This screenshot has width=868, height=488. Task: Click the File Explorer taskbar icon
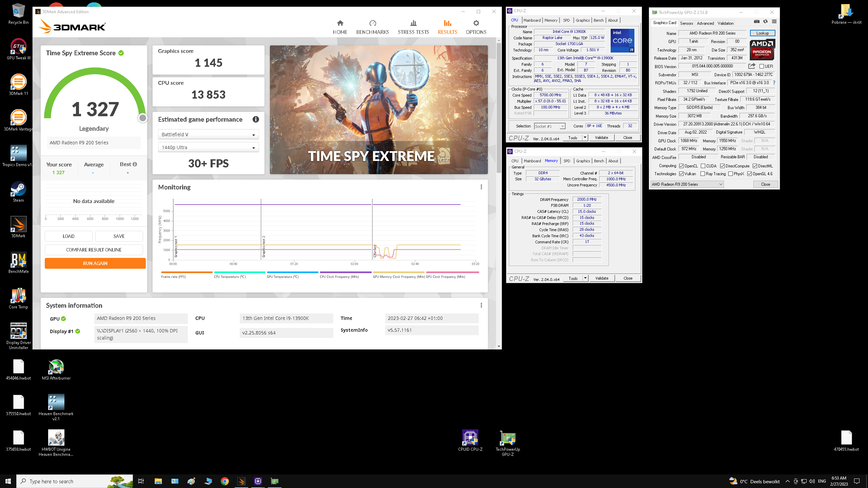(158, 481)
